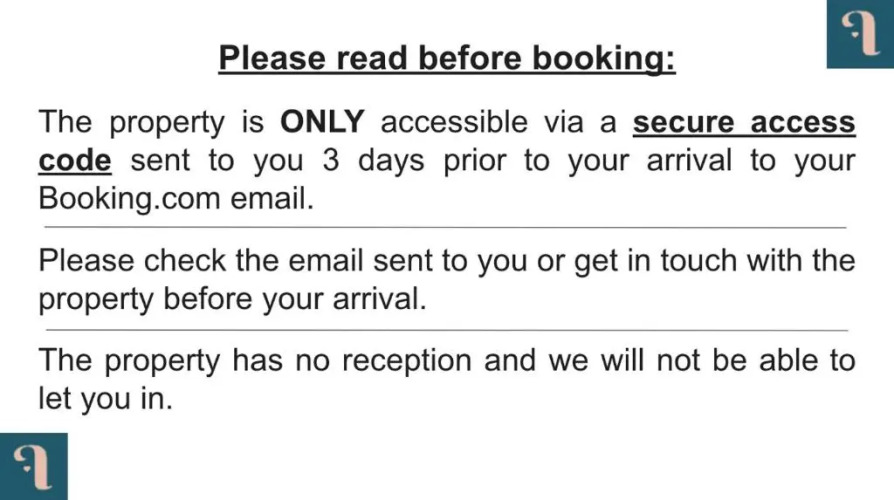Viewport: 894px width, 500px height.
Task: Select the bold word "ONLY"
Action: click(x=322, y=124)
